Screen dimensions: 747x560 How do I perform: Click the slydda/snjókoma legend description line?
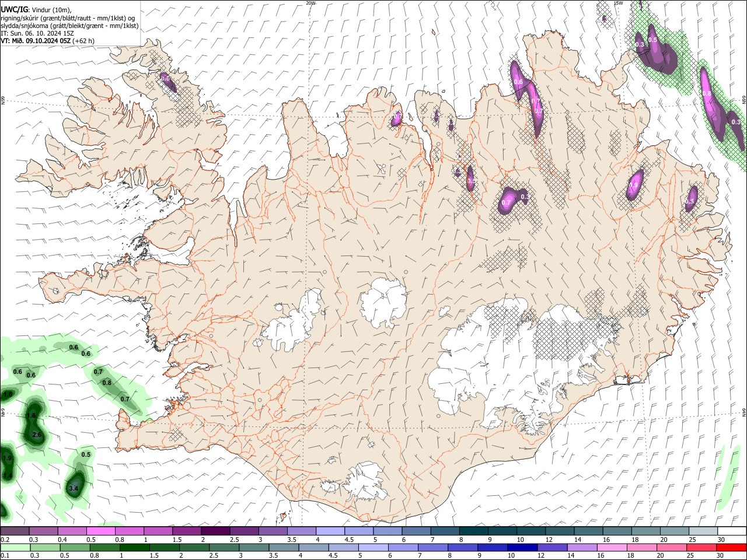pos(69,26)
